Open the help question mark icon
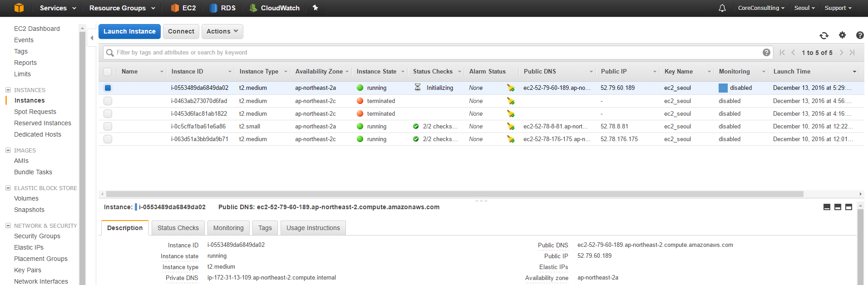868x285 pixels. tap(860, 35)
